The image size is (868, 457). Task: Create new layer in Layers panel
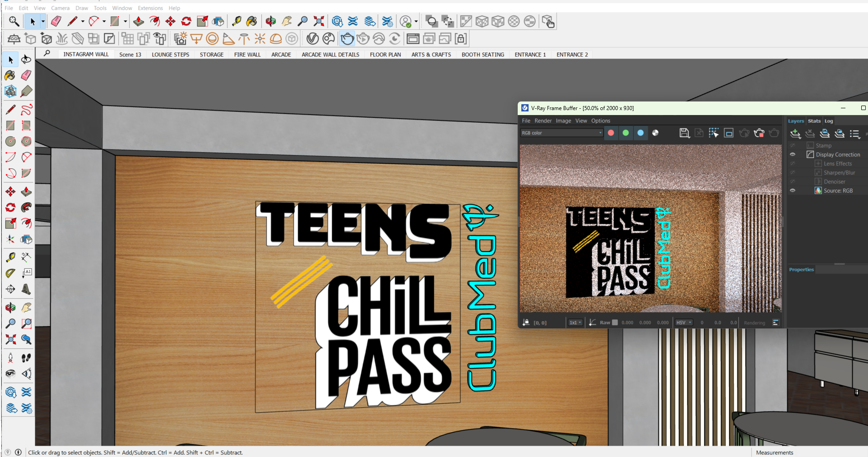[x=795, y=134]
